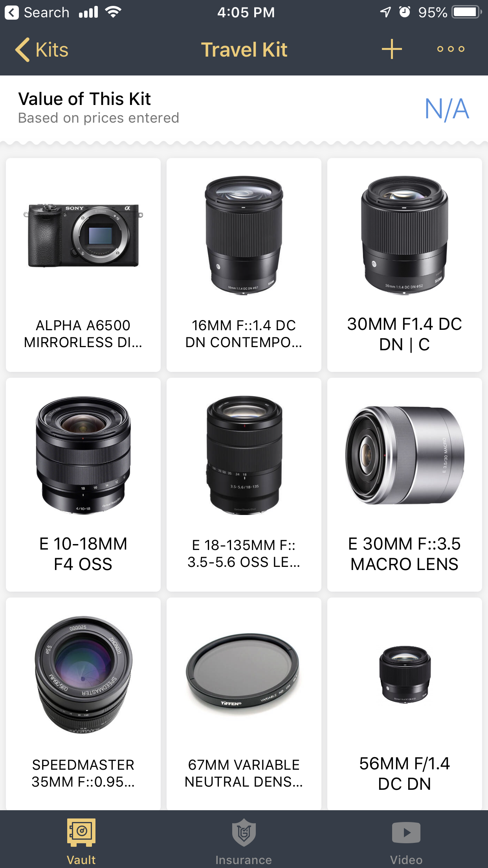Select the E 30MM F3.5 Macro lens
The width and height of the screenshot is (488, 868).
(405, 485)
